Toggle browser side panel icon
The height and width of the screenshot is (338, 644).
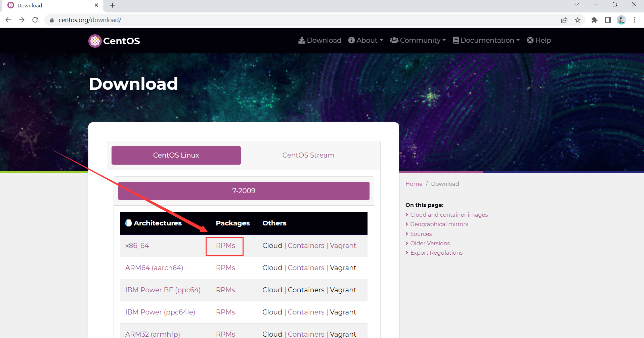click(x=608, y=20)
